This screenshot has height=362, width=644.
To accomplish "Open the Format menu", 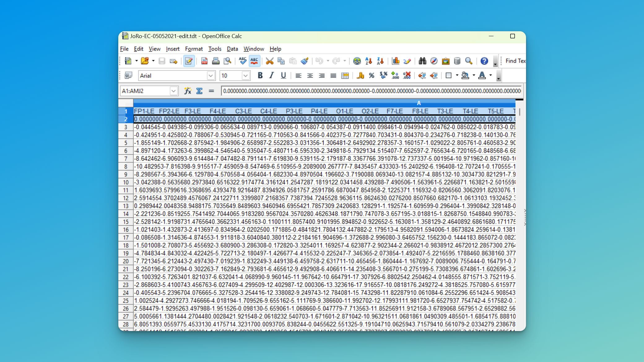I will point(194,49).
